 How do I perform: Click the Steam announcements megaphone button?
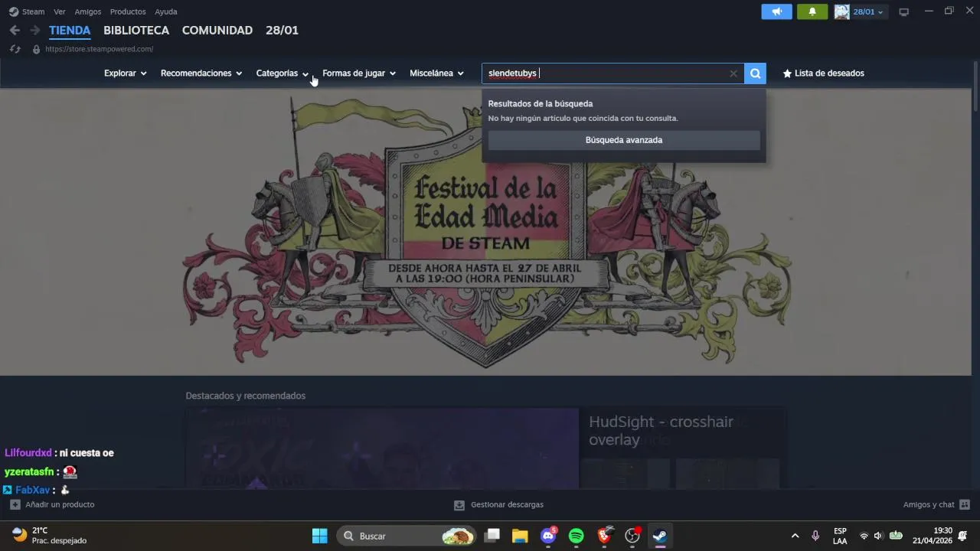click(x=776, y=11)
